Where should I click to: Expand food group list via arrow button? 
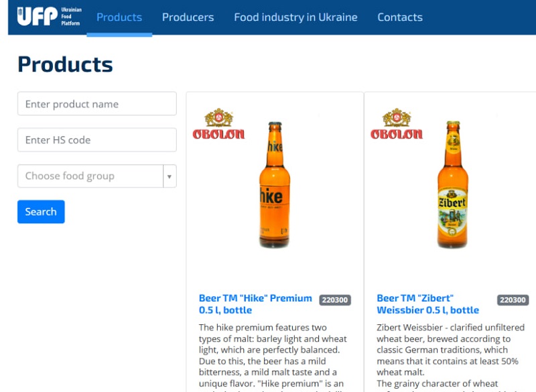click(x=170, y=176)
